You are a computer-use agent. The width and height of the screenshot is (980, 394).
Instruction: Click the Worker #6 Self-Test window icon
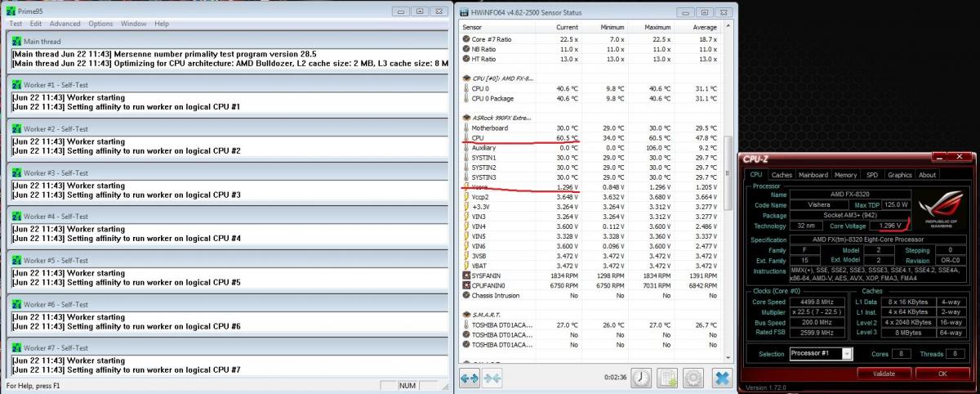16,304
